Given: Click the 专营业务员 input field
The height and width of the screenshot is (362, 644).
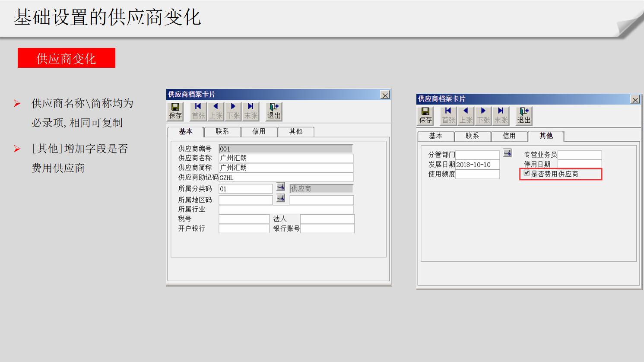Looking at the screenshot, I should [580, 155].
